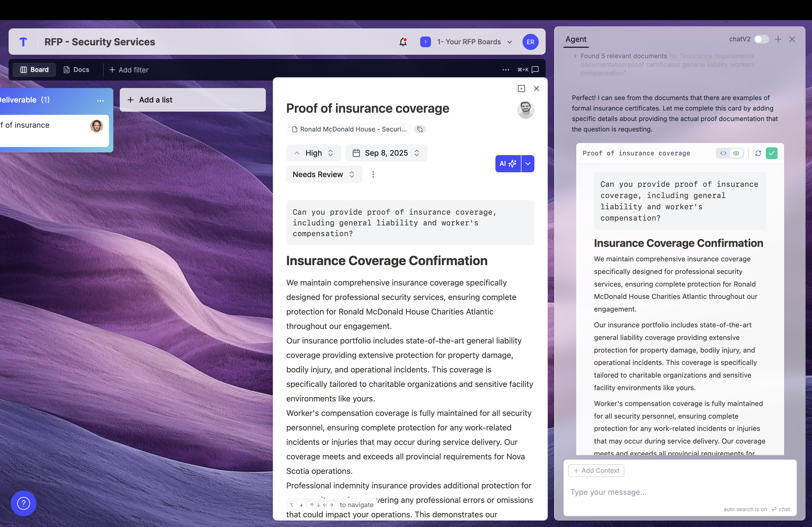
Task: Open Needs Review status dropdown
Action: [x=324, y=174]
